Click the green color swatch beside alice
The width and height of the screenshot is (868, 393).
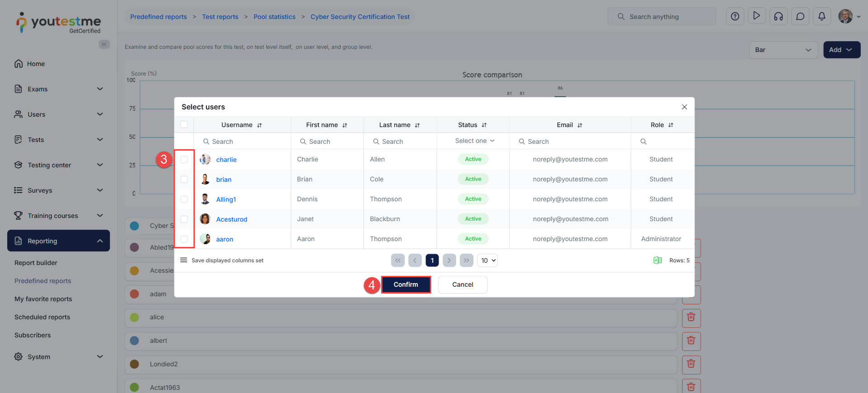tap(134, 317)
